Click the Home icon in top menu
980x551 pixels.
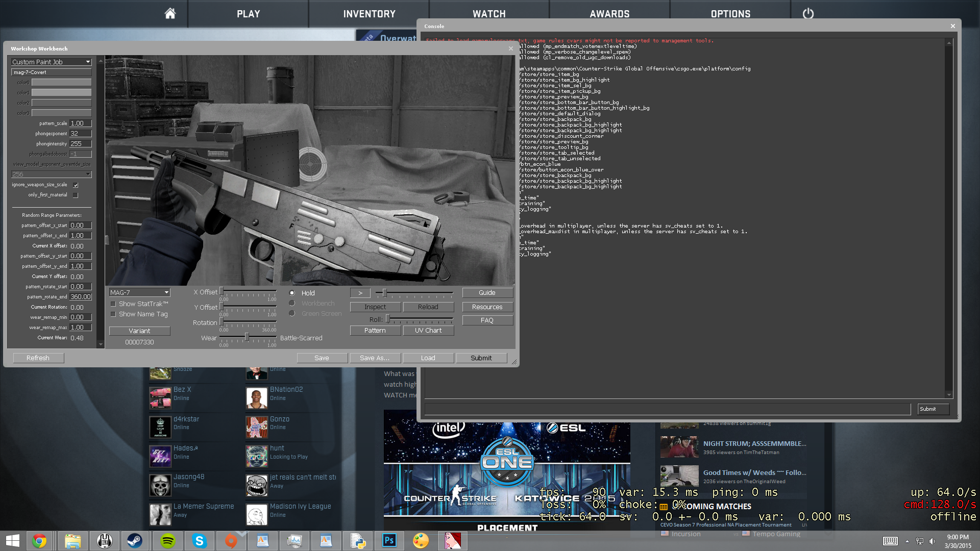[x=170, y=14]
